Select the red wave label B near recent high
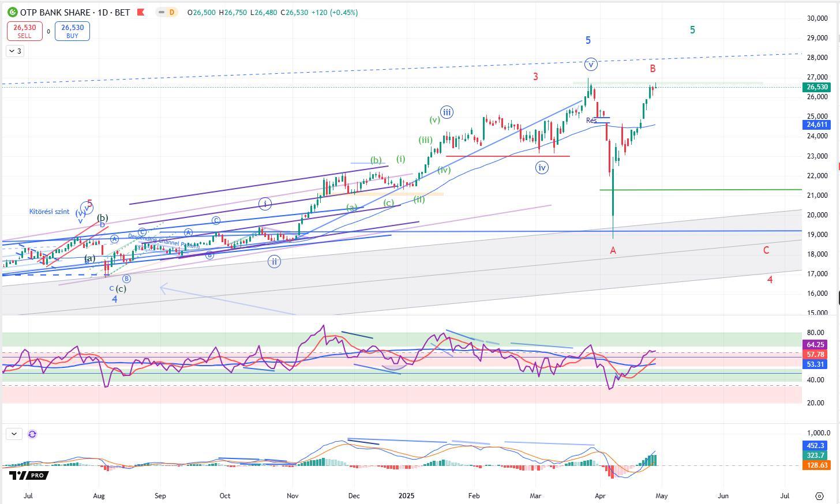 click(x=652, y=69)
